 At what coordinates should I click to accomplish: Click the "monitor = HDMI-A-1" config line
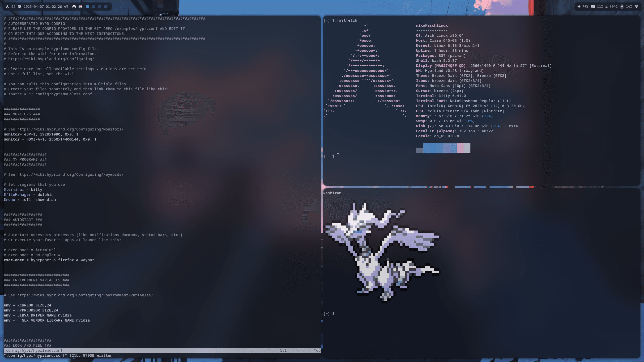coord(50,139)
